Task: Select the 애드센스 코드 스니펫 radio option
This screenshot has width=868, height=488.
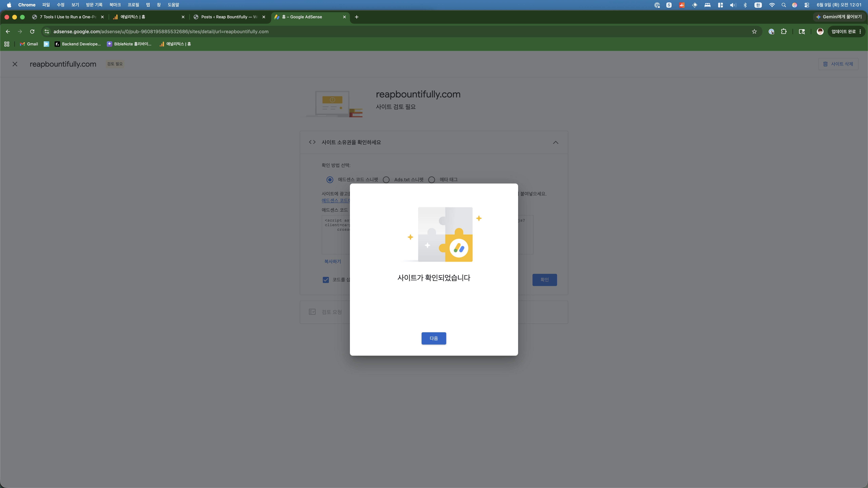Action: (x=330, y=179)
